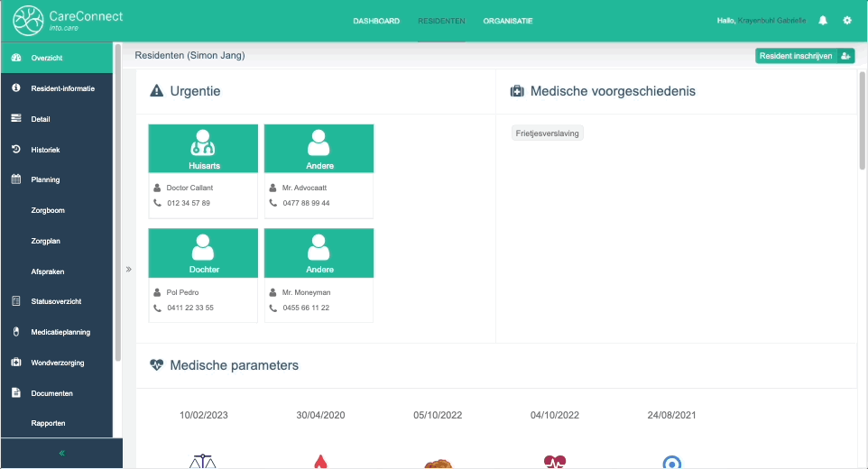Click the Medische parameters heartbeat icon
Viewport: 868px width, 469px height.
tap(157, 365)
